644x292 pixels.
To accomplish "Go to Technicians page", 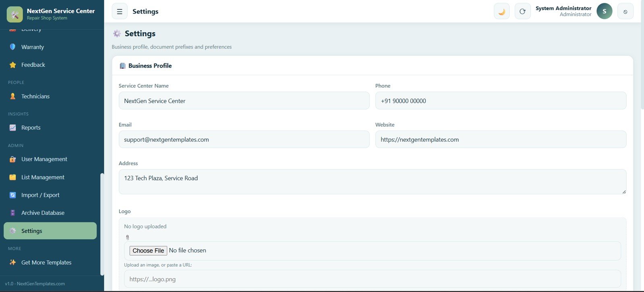I will click(50, 97).
